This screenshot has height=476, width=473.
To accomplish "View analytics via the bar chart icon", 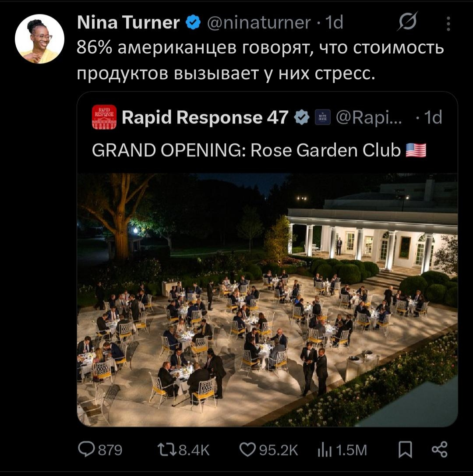I will click(x=324, y=450).
